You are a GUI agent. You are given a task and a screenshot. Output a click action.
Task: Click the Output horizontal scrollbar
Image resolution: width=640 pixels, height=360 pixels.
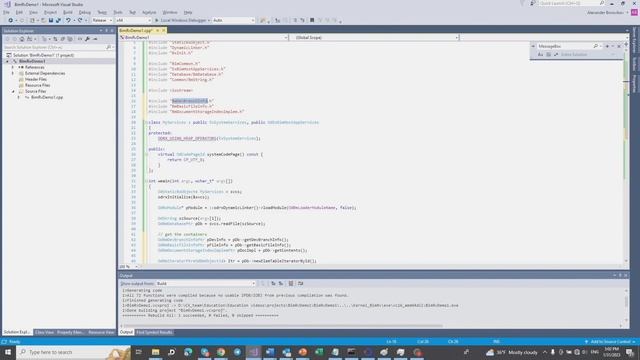point(282,326)
